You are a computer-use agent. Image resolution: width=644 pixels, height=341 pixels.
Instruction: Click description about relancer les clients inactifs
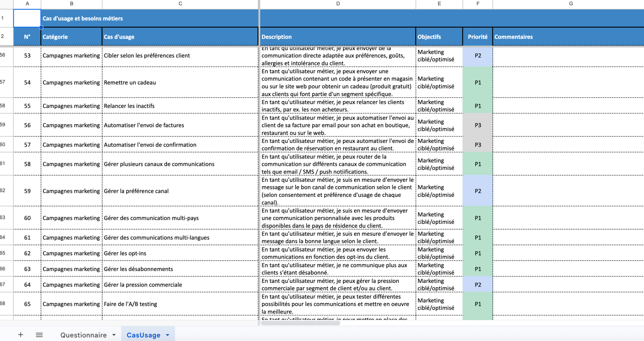(x=338, y=106)
